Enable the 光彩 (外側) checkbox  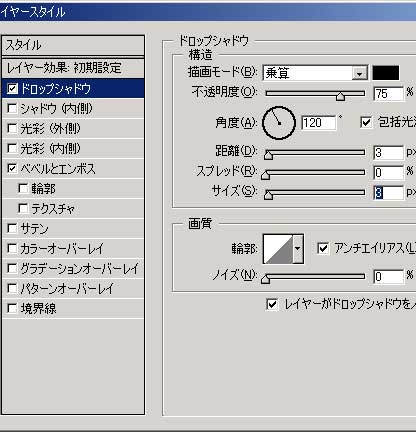tap(12, 129)
